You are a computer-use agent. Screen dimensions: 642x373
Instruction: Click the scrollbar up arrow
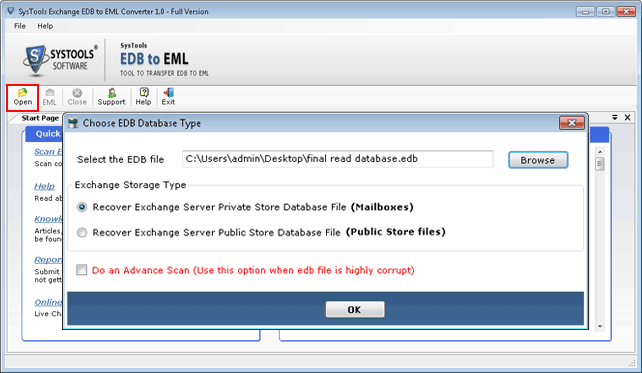[x=600, y=152]
